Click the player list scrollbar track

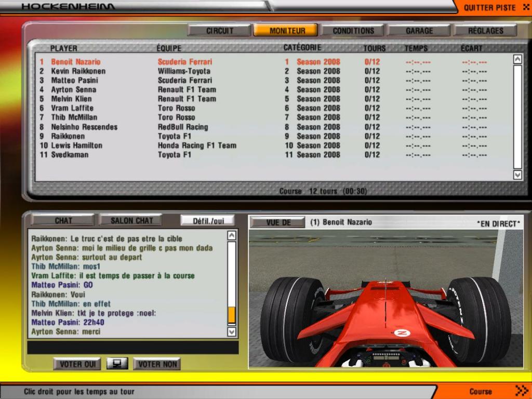517,117
